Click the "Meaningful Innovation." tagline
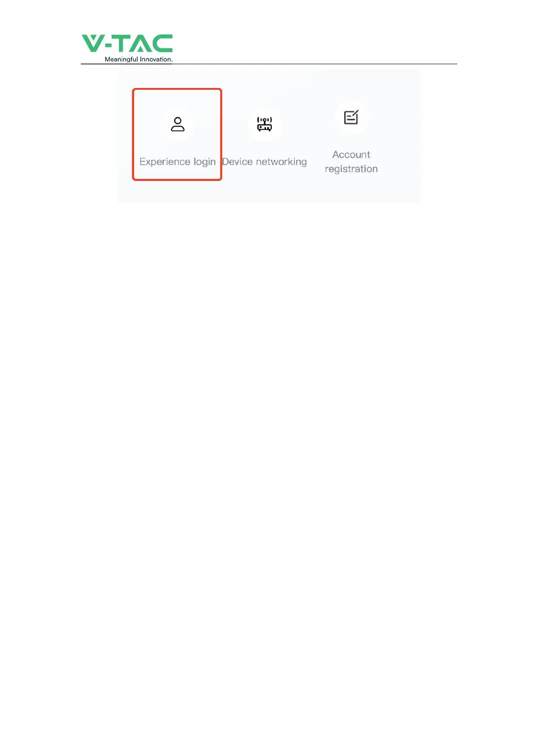This screenshot has width=535, height=756. pos(138,59)
